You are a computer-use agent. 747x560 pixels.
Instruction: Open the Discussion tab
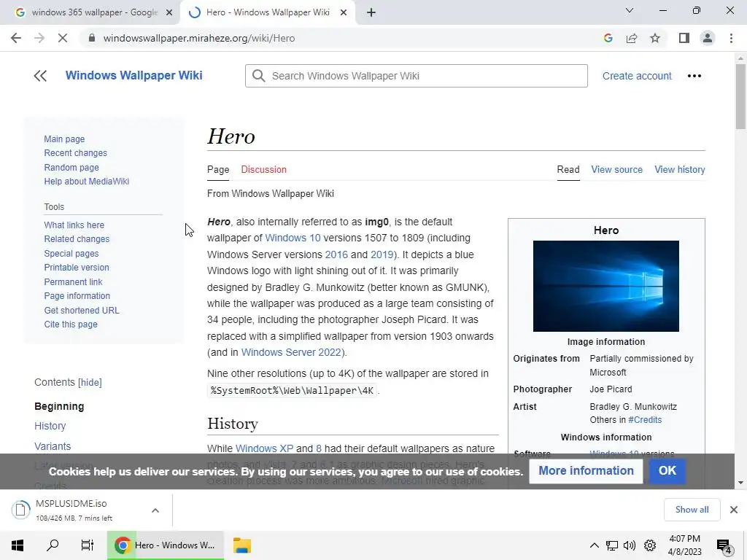[263, 169]
